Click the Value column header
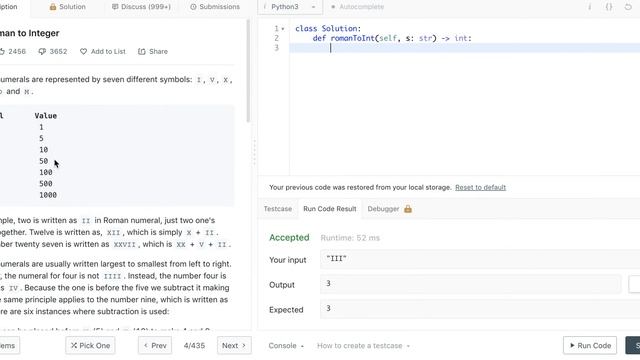The image size is (640, 360). pos(46,116)
